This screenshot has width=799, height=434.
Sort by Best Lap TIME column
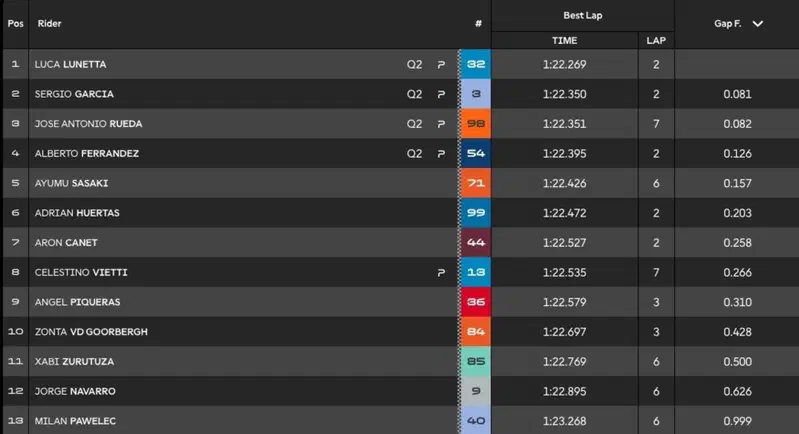(565, 40)
